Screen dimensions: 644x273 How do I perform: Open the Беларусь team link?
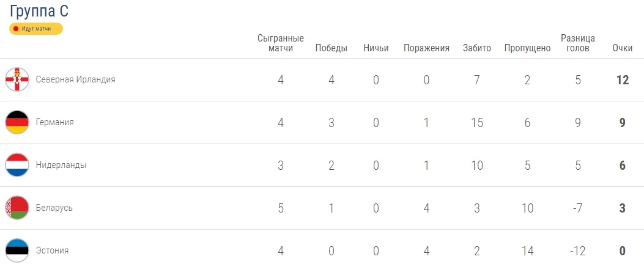54,208
